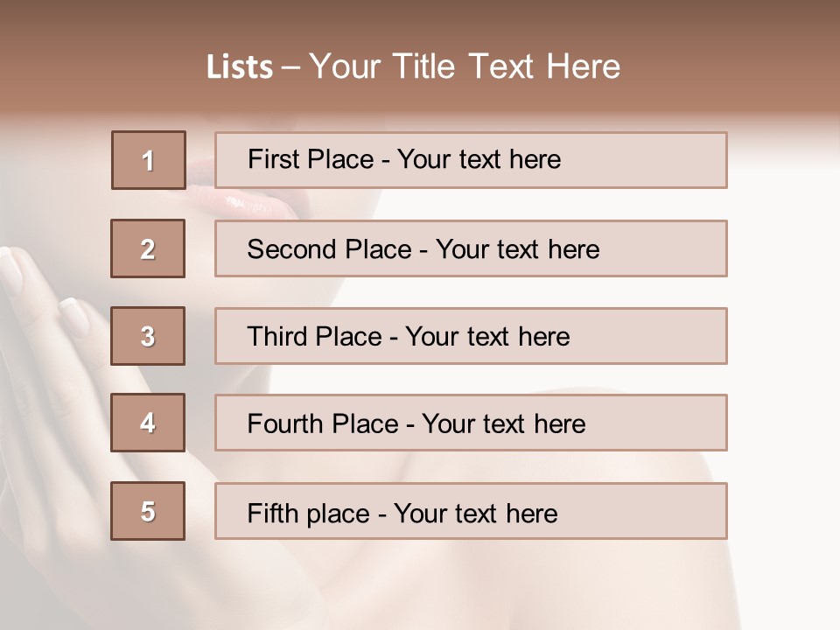The height and width of the screenshot is (630, 840).
Task: Click the number 5 box
Action: [x=148, y=511]
